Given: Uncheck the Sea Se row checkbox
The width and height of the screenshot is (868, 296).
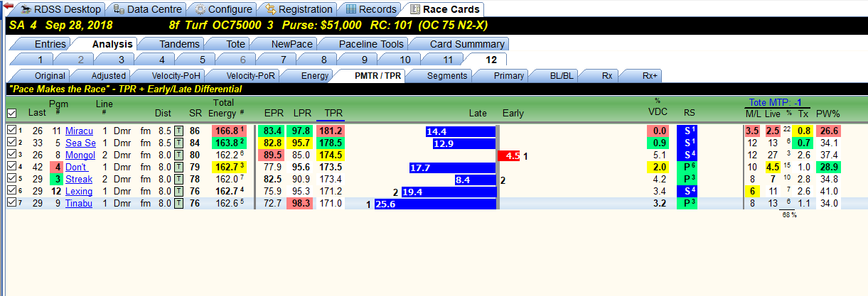Looking at the screenshot, I should pos(11,143).
